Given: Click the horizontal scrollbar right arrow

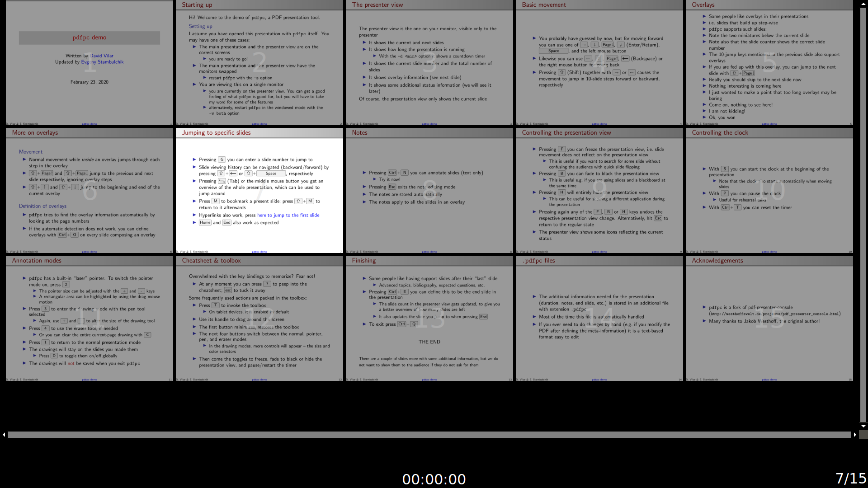Looking at the screenshot, I should coord(854,435).
